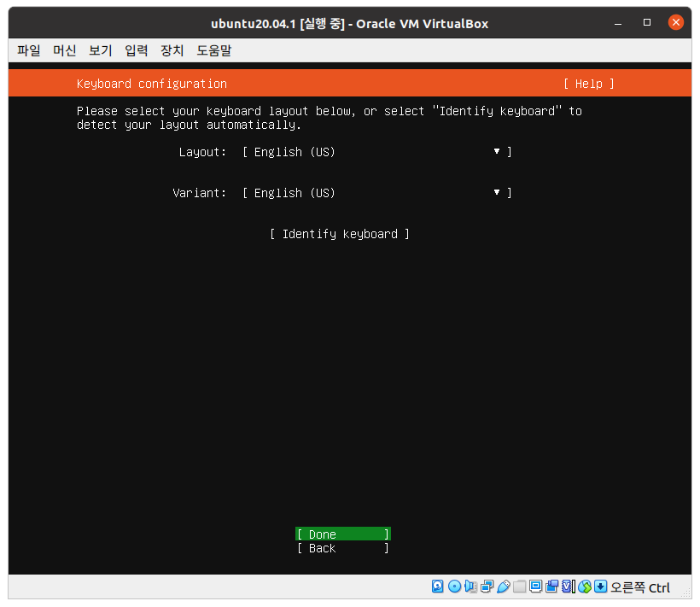
Task: Click the Keyboard configuration heading
Action: click(x=152, y=84)
